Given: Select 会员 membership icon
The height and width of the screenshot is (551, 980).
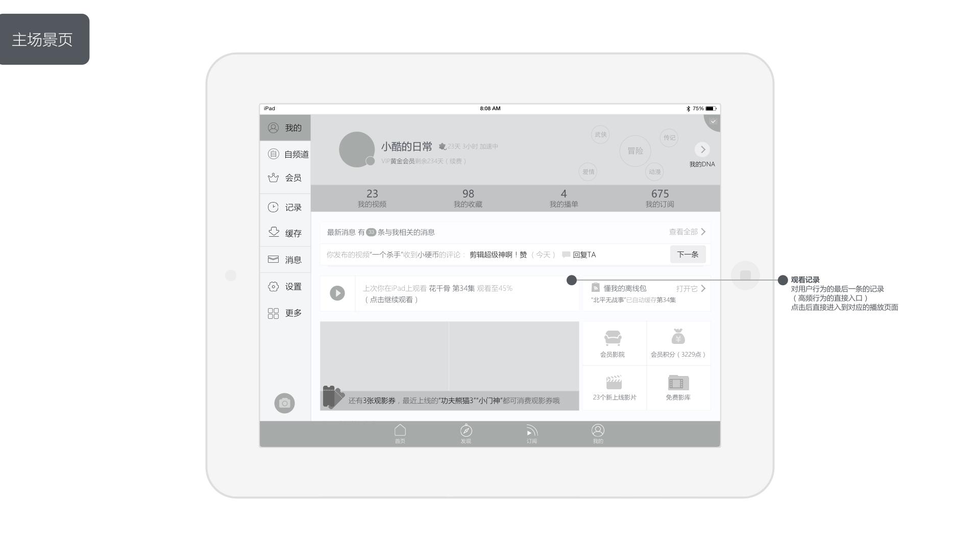Looking at the screenshot, I should coord(273,177).
